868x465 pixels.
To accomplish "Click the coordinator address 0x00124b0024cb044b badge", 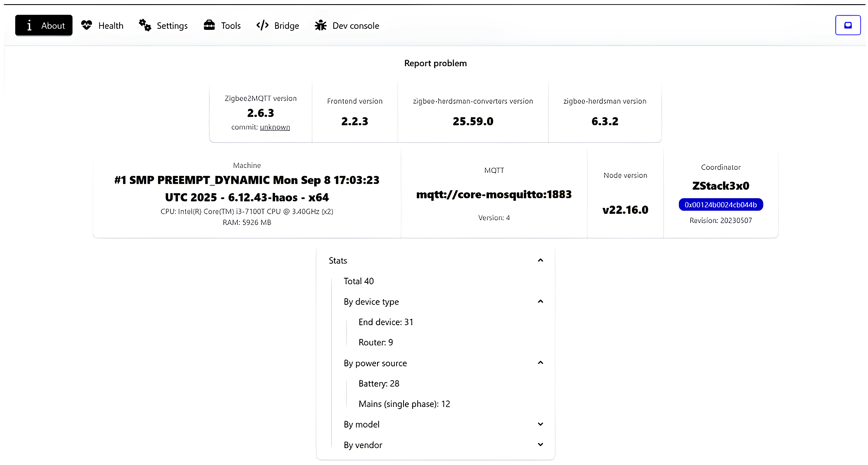I will click(720, 205).
